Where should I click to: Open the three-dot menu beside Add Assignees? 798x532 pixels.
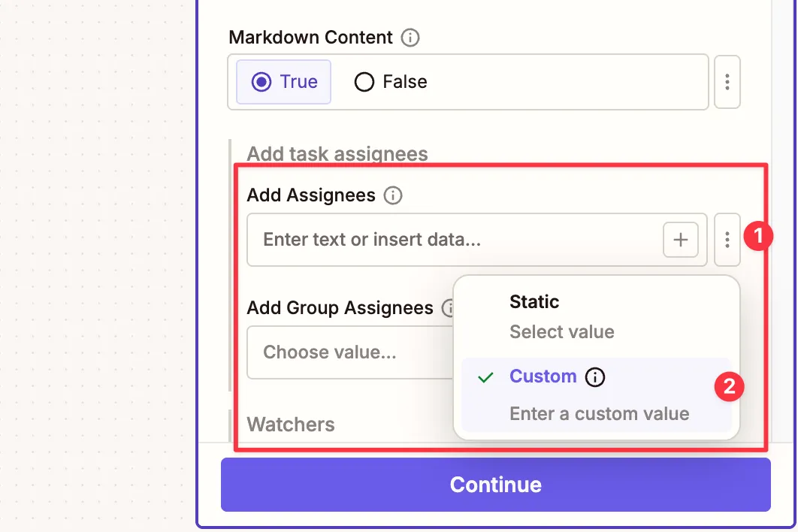click(727, 239)
